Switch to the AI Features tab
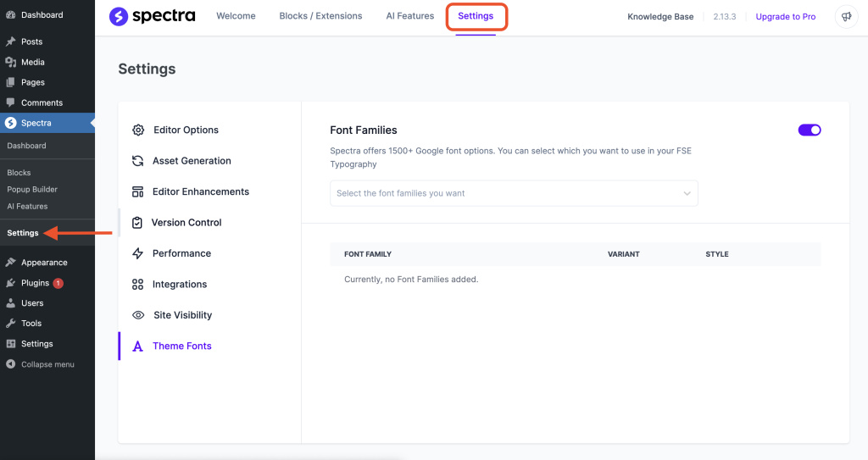 [x=409, y=16]
